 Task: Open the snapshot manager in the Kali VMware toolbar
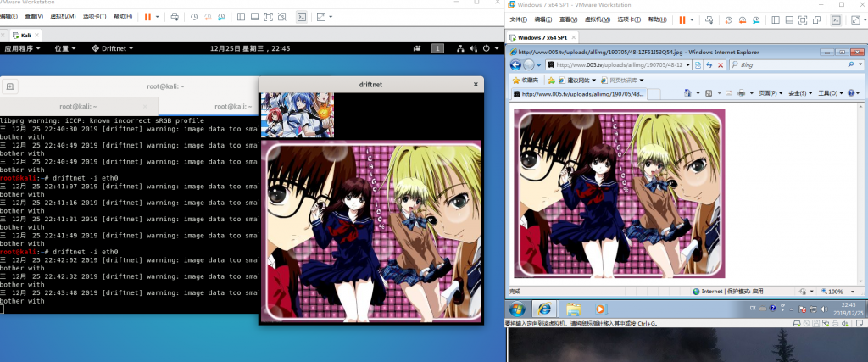(x=221, y=17)
